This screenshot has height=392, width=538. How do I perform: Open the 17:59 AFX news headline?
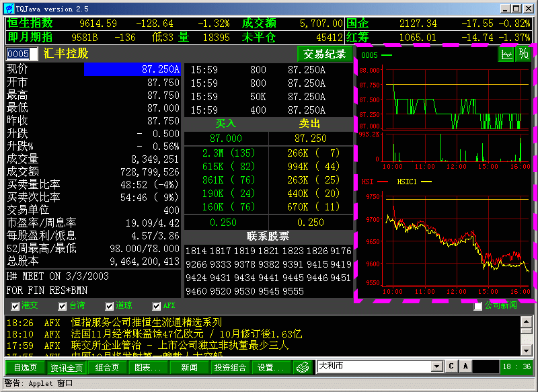click(180, 346)
